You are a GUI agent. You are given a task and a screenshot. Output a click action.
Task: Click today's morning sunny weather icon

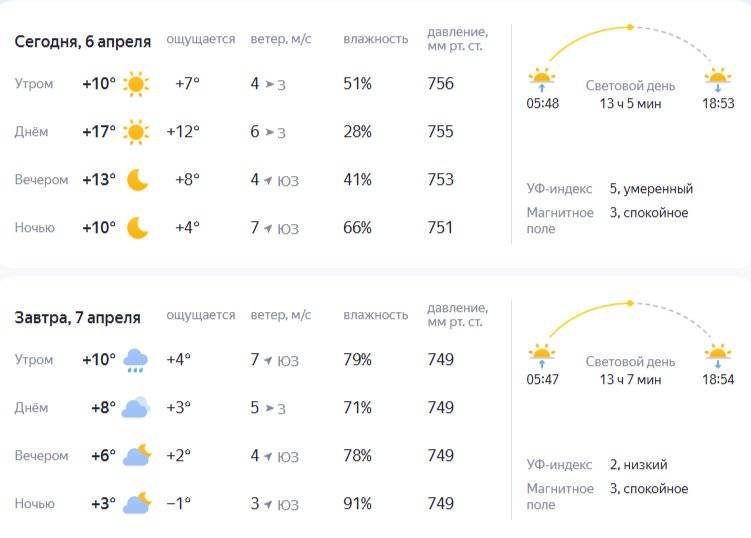click(137, 84)
